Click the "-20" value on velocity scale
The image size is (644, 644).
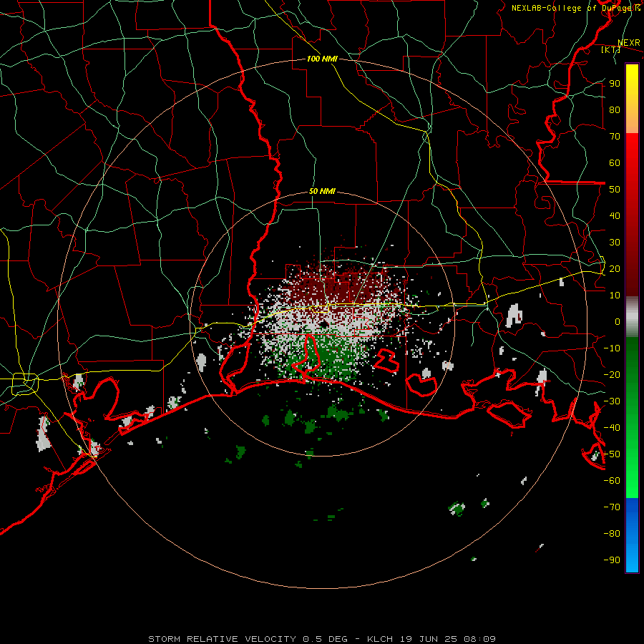point(612,374)
